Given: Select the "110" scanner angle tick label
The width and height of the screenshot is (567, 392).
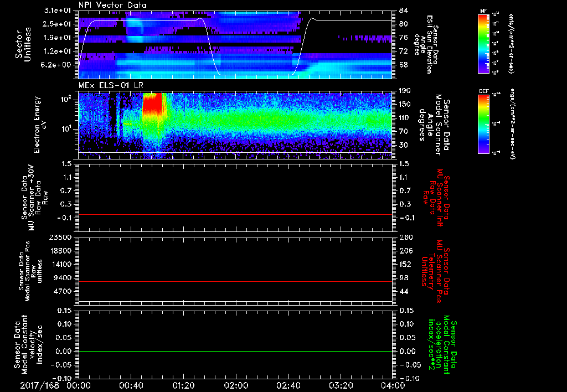Looking at the screenshot, I should [406, 118].
